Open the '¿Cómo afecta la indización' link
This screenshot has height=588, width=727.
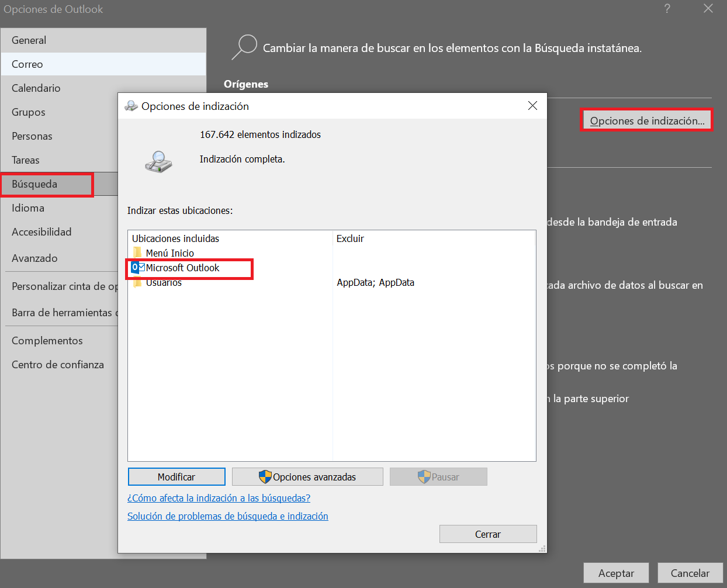[219, 498]
